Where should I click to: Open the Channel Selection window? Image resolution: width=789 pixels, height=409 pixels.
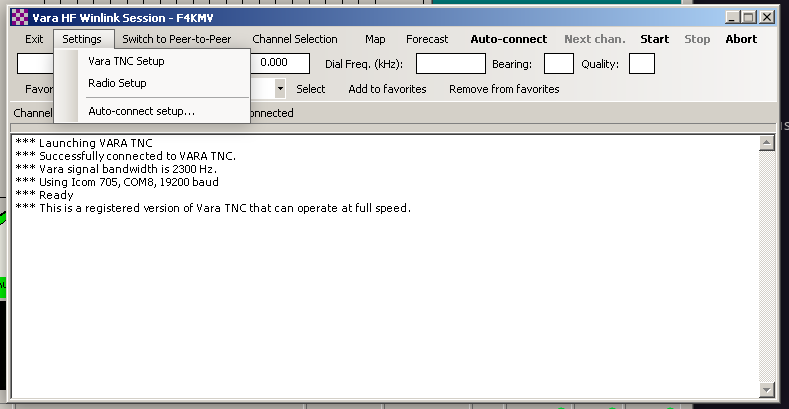click(294, 39)
